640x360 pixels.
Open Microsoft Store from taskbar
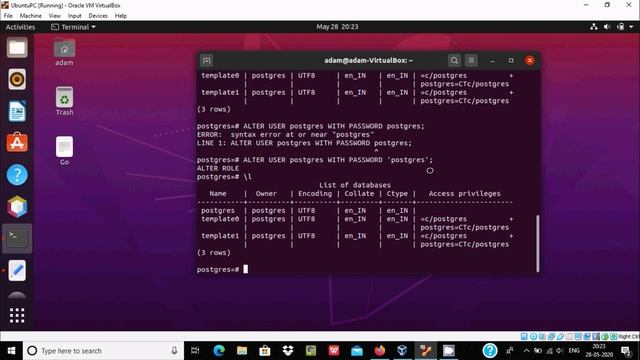tap(264, 351)
